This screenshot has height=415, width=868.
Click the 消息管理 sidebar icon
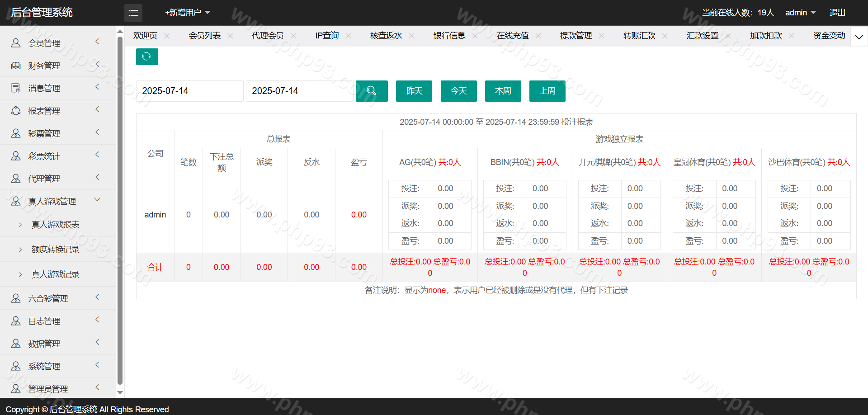(16, 88)
